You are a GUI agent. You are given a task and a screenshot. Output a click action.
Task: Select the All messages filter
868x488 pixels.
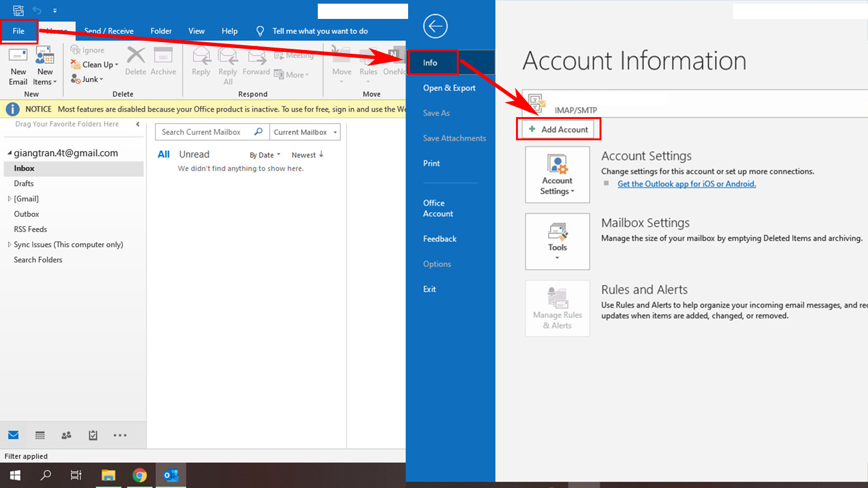click(x=163, y=154)
